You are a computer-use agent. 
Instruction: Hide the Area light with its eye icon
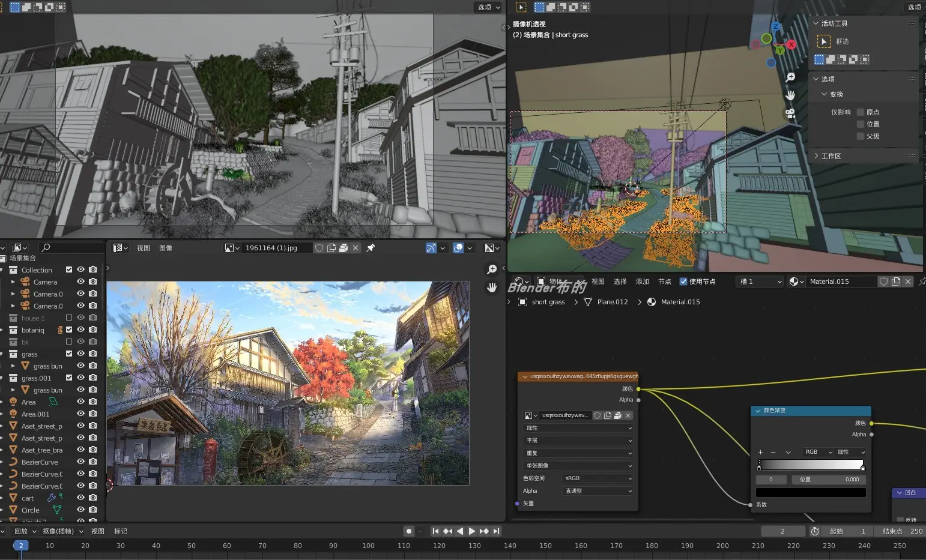(x=80, y=402)
